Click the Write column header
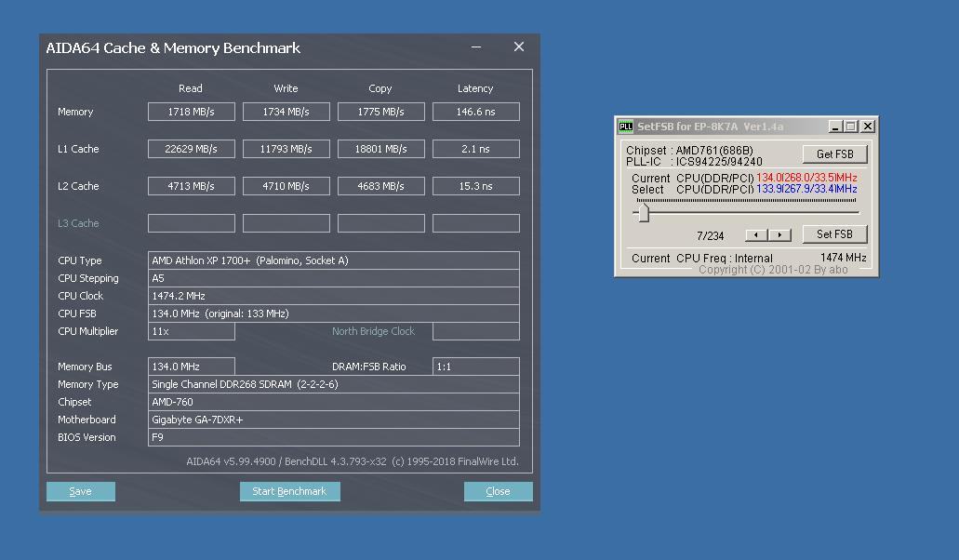 pyautogui.click(x=286, y=88)
